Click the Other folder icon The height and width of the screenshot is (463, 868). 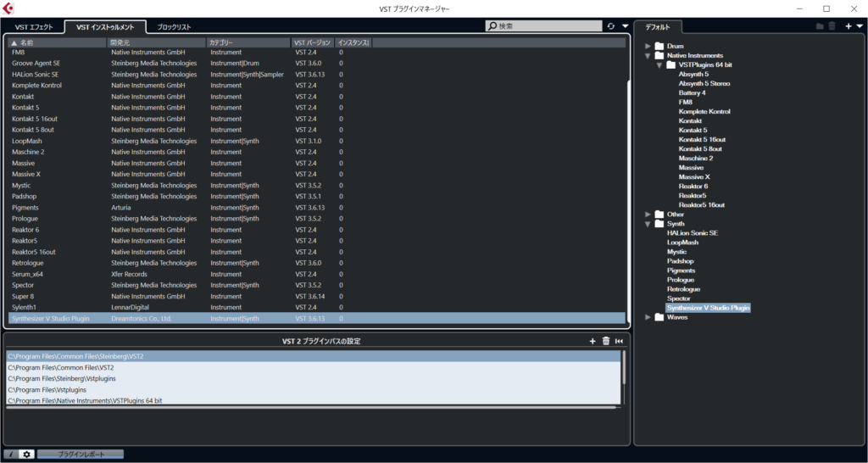659,215
